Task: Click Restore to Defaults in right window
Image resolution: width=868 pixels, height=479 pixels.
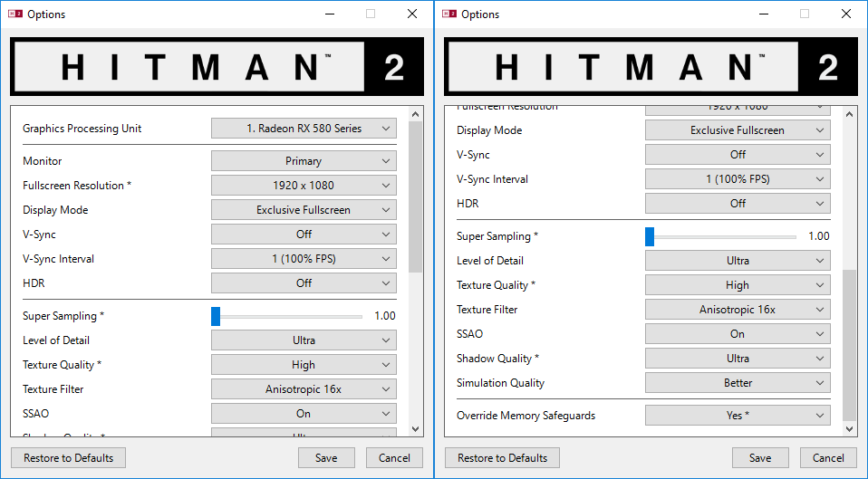Action: (x=503, y=458)
